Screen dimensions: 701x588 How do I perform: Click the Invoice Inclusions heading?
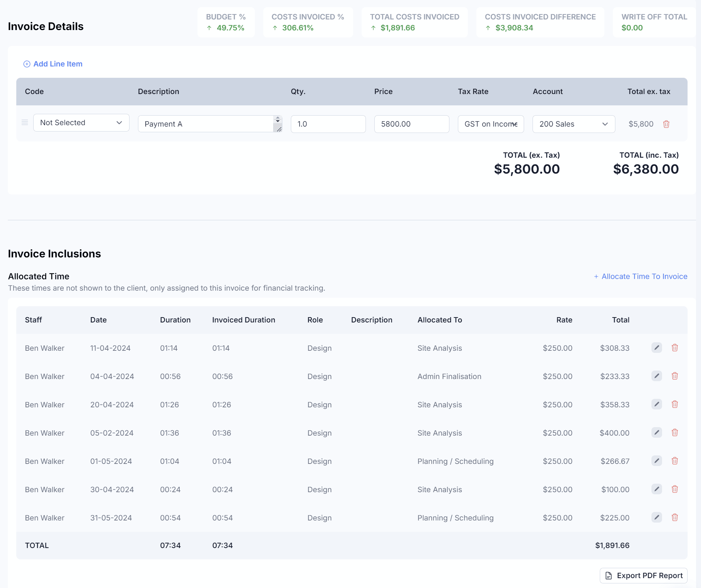pyautogui.click(x=54, y=254)
